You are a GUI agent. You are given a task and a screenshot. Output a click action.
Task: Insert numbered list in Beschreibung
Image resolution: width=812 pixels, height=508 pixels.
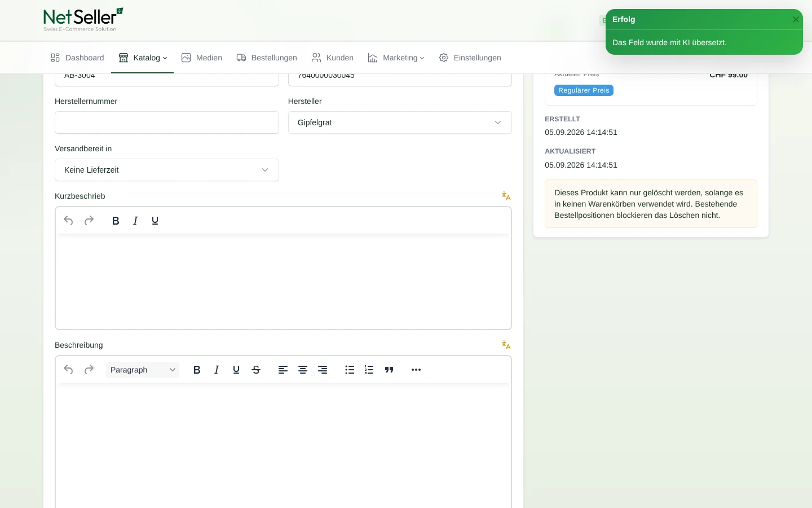369,370
